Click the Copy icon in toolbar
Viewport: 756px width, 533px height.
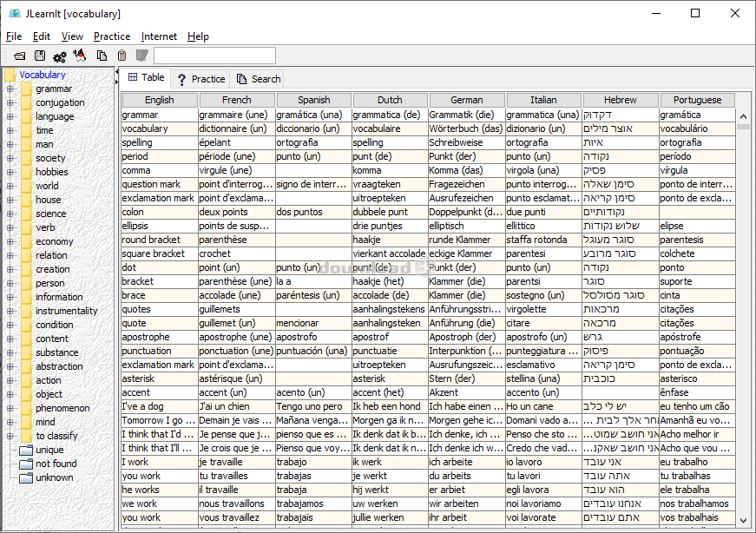pyautogui.click(x=102, y=56)
